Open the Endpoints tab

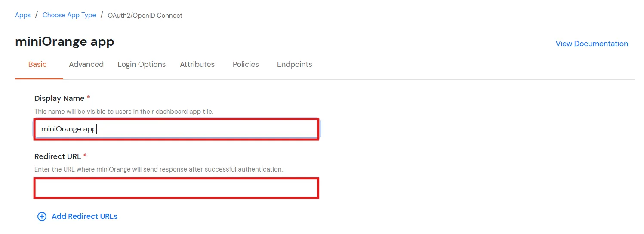(x=295, y=64)
